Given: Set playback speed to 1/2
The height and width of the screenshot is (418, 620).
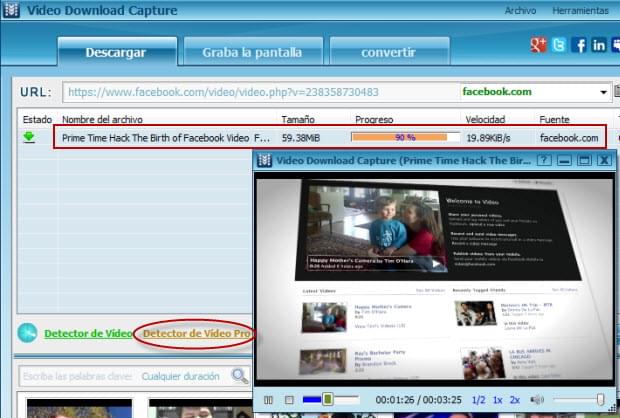Looking at the screenshot, I should click(x=478, y=400).
